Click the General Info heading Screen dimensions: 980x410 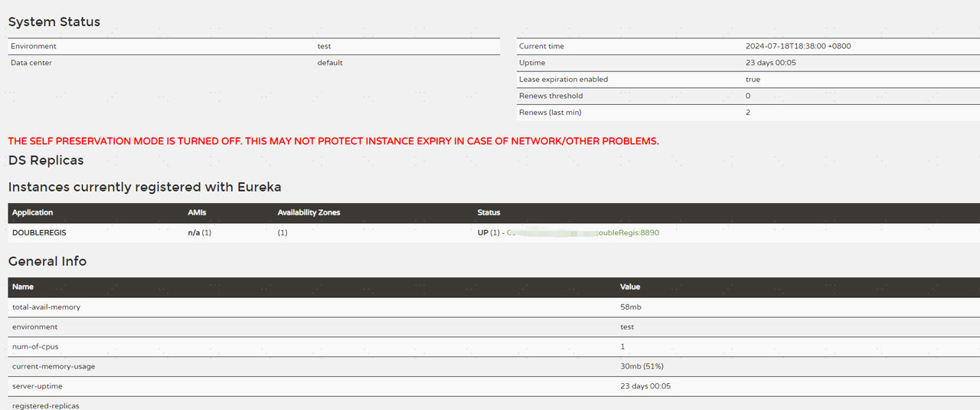(47, 261)
